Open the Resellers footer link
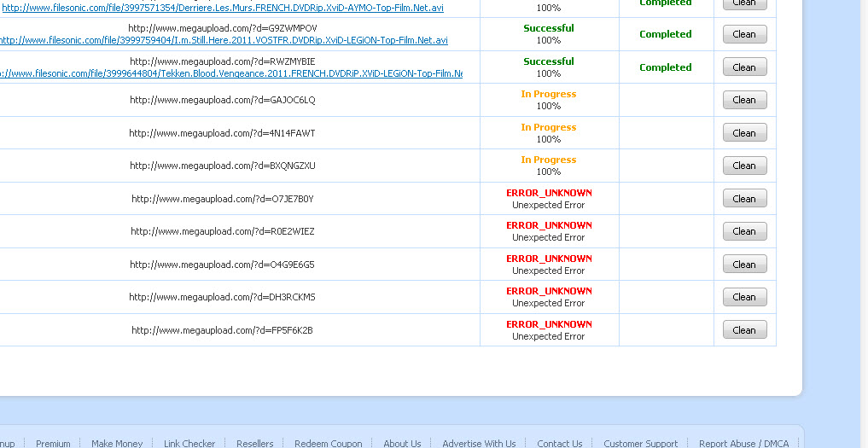Image resolution: width=868 pixels, height=448 pixels. pos(254,444)
